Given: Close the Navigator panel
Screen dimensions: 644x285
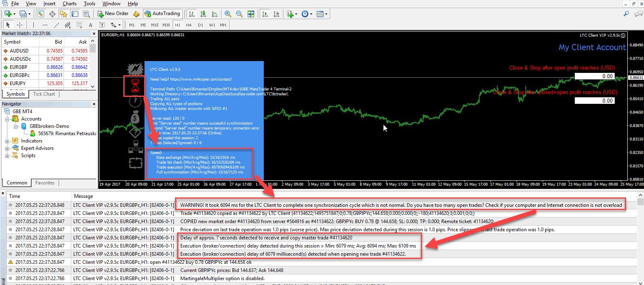Looking at the screenshot, I should (94, 104).
